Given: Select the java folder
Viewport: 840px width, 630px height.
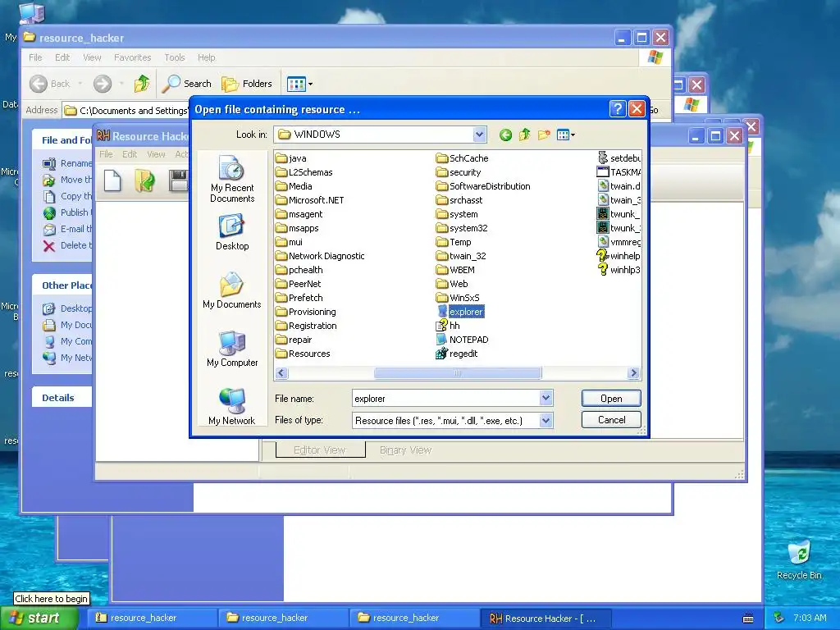Looking at the screenshot, I should point(291,158).
